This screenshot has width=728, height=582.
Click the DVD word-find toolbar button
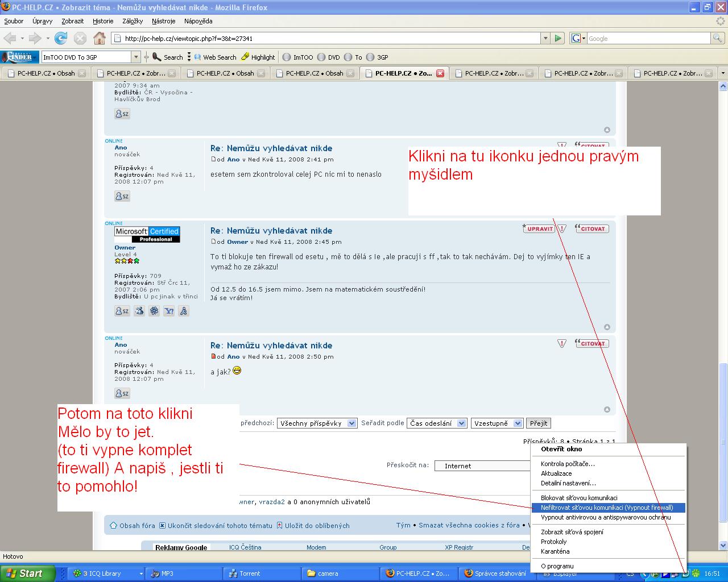tap(328, 57)
